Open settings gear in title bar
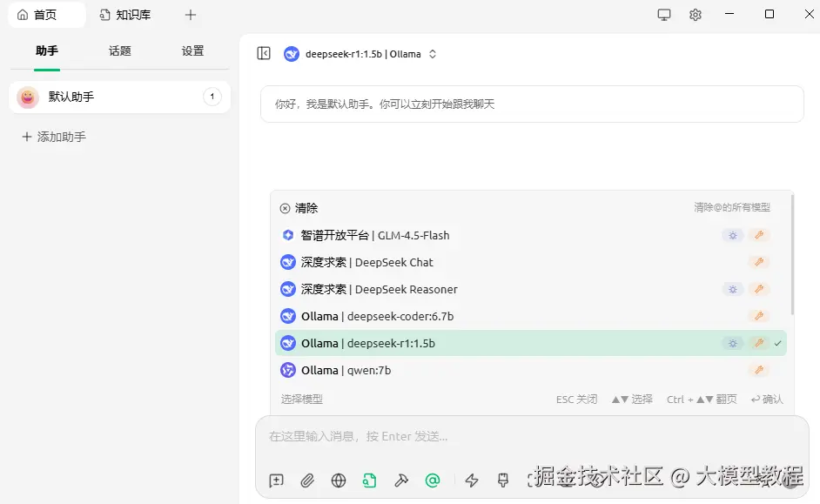The width and height of the screenshot is (820, 504). point(695,15)
